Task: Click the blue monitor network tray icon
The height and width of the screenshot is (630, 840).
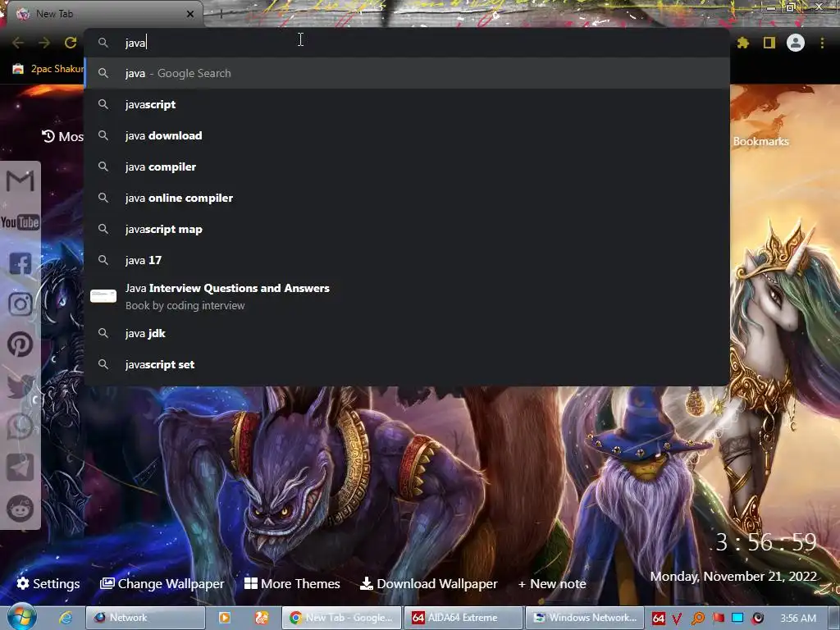Action: pyautogui.click(x=737, y=619)
